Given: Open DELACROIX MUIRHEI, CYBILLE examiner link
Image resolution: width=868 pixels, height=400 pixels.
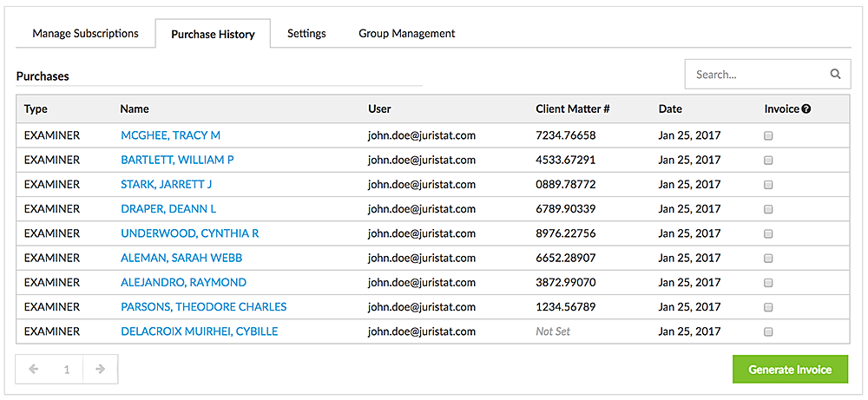Looking at the screenshot, I should [x=200, y=331].
